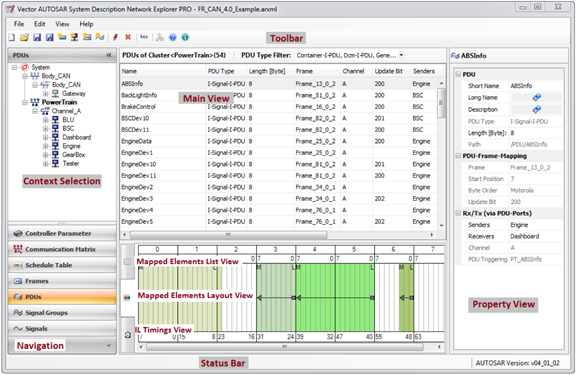Edit Long Name via its blue icon
The image size is (576, 375).
tap(537, 97)
